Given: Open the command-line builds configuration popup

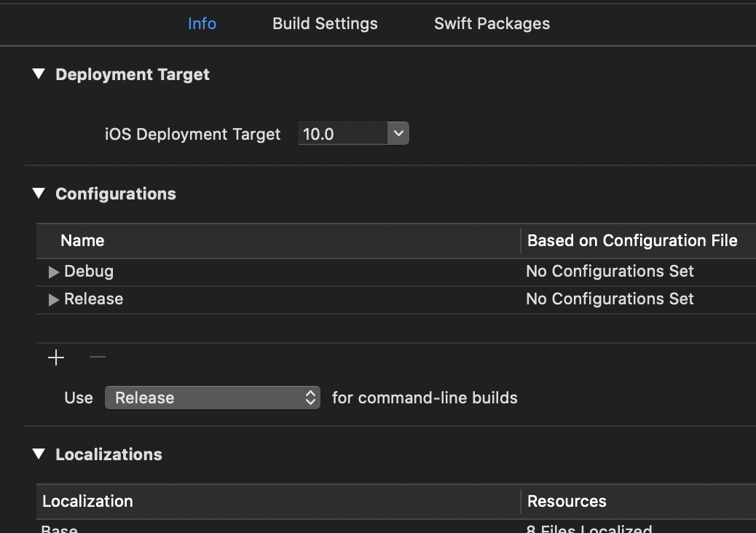Looking at the screenshot, I should click(x=213, y=398).
